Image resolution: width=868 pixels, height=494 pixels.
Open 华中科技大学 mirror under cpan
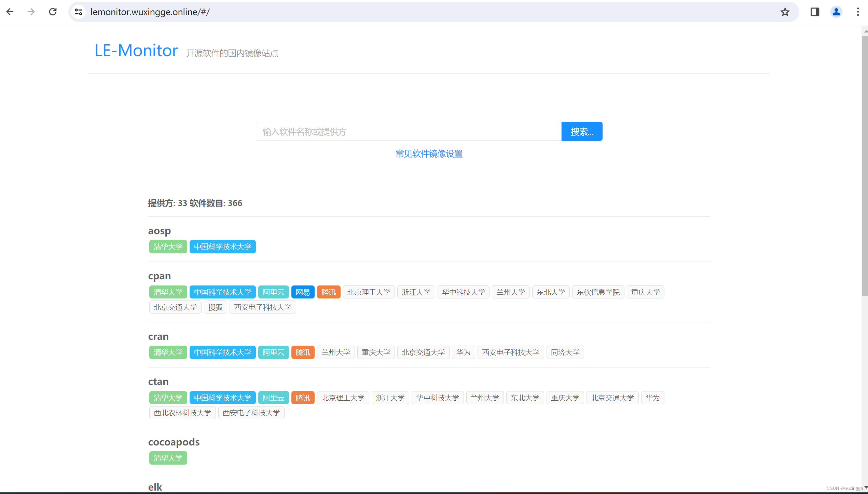point(464,292)
